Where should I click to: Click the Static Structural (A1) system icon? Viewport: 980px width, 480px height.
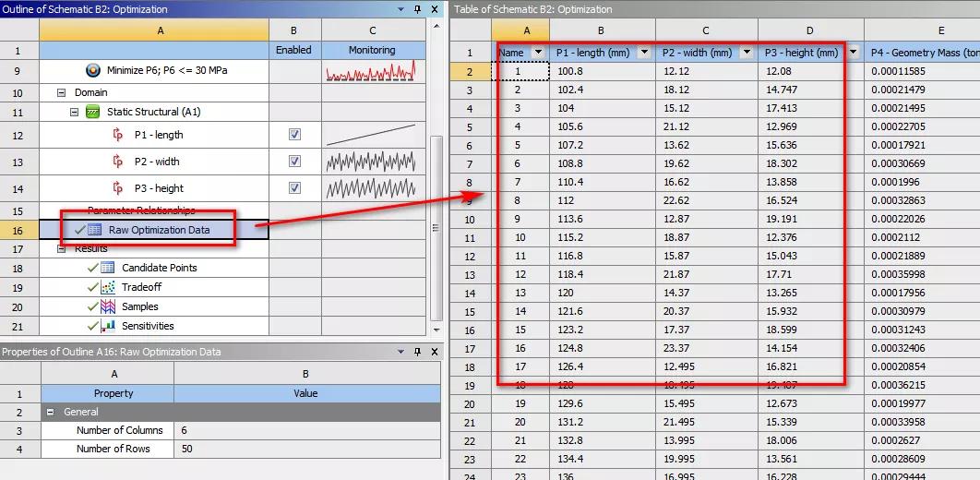coord(93,112)
